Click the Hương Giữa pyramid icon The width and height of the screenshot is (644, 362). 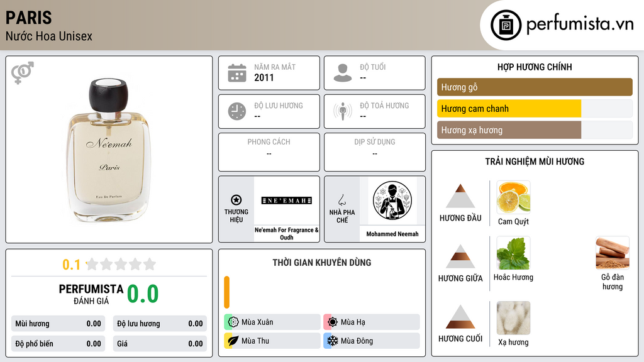point(460,256)
